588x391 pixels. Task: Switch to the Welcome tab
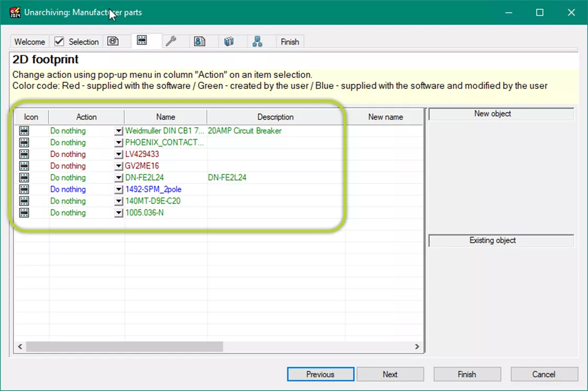point(29,41)
